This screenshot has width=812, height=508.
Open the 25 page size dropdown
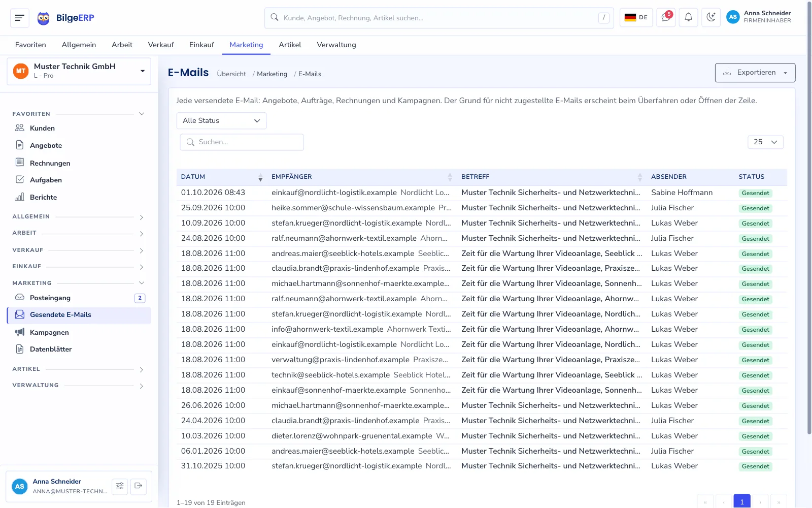765,142
